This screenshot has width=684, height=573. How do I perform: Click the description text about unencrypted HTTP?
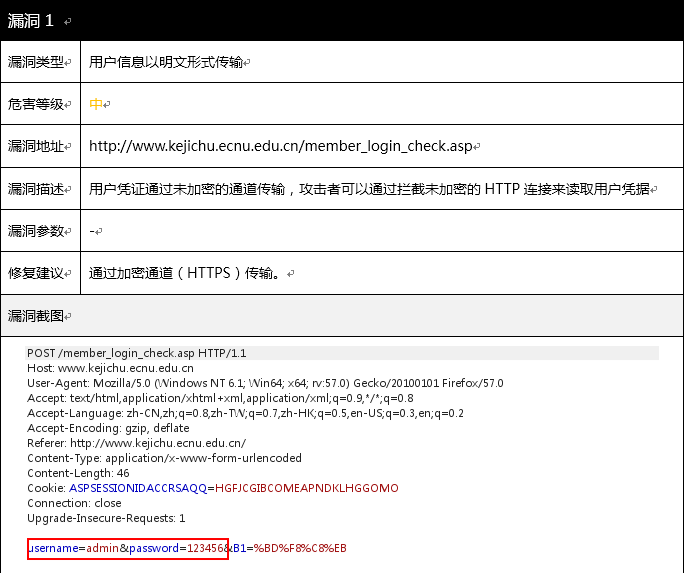369,189
